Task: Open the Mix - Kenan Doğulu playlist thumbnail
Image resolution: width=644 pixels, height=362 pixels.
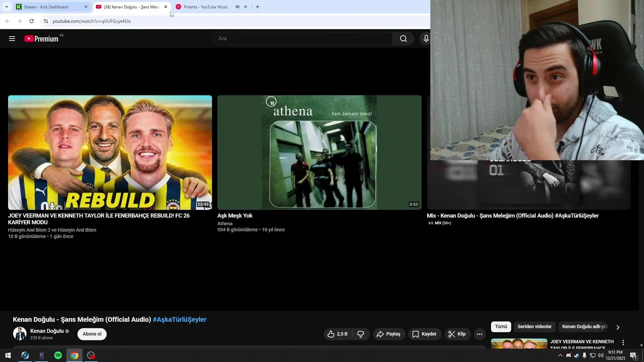Action: 529,184
